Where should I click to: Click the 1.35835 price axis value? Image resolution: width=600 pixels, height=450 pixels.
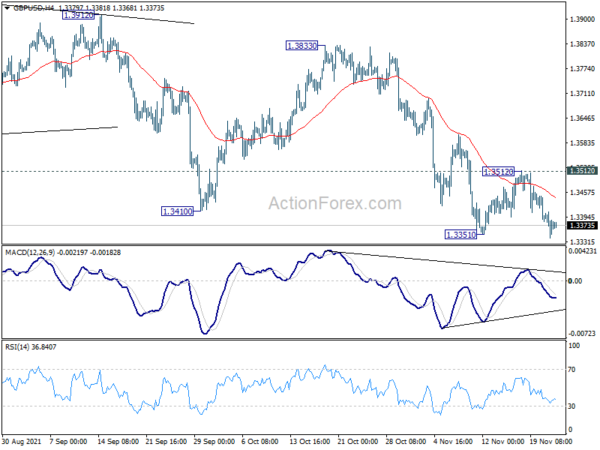click(582, 143)
